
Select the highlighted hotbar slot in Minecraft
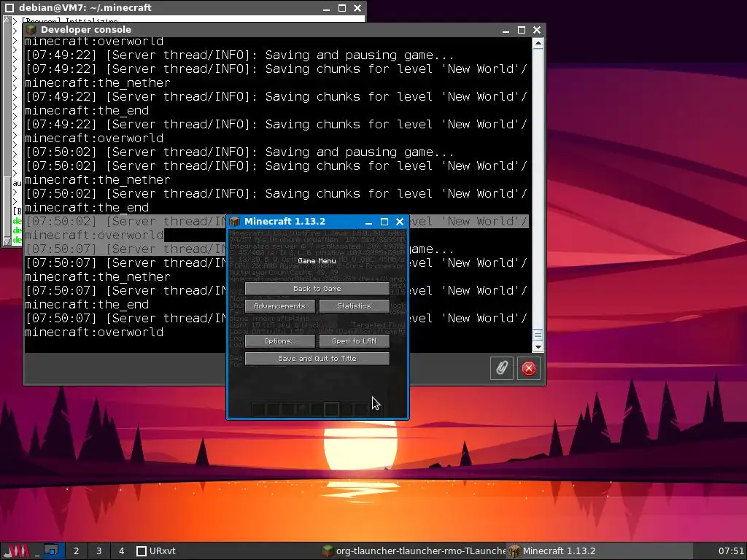(x=332, y=409)
